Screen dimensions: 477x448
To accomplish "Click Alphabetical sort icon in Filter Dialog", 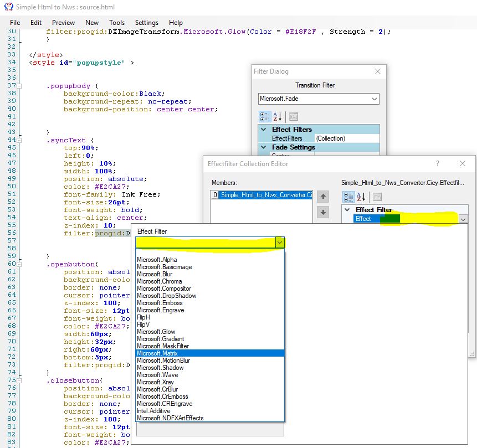I will [278, 117].
